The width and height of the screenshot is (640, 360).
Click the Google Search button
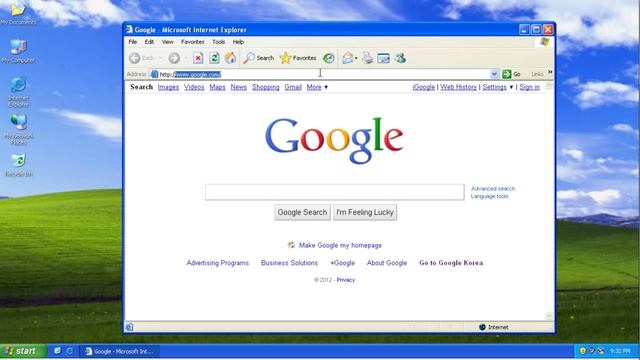pyautogui.click(x=302, y=212)
